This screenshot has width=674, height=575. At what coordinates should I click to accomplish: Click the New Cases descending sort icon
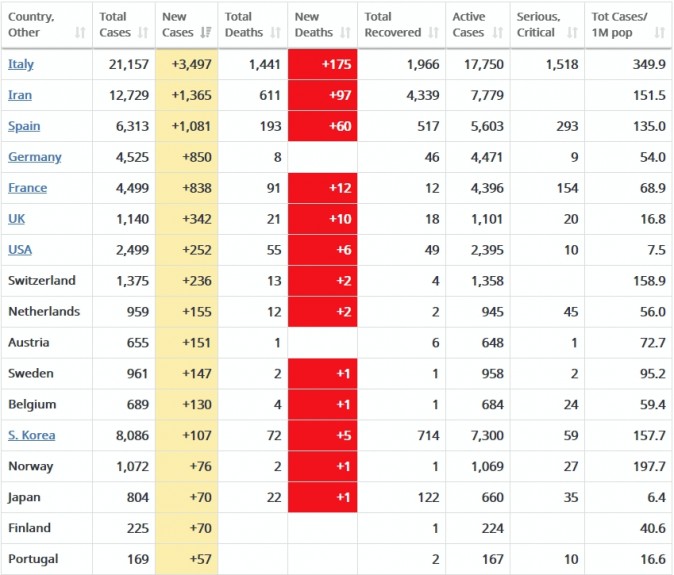click(206, 33)
